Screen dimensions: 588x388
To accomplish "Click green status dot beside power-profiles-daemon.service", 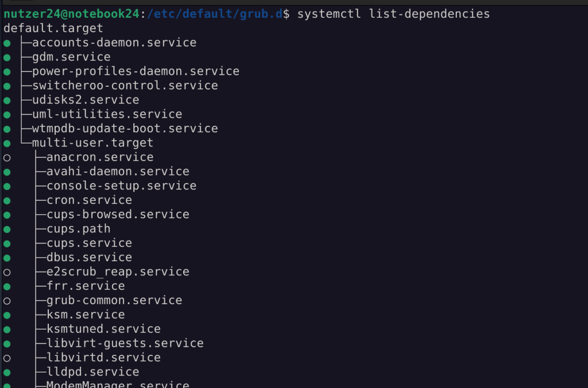I will coord(7,72).
